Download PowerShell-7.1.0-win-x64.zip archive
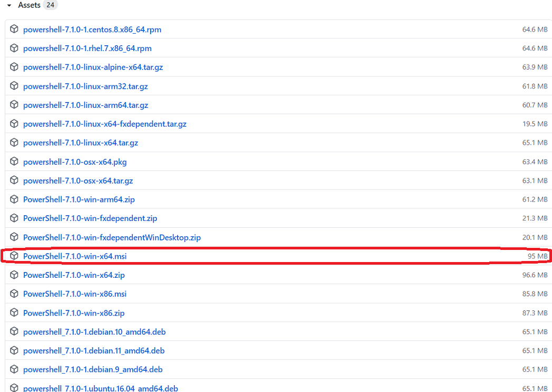 (74, 275)
